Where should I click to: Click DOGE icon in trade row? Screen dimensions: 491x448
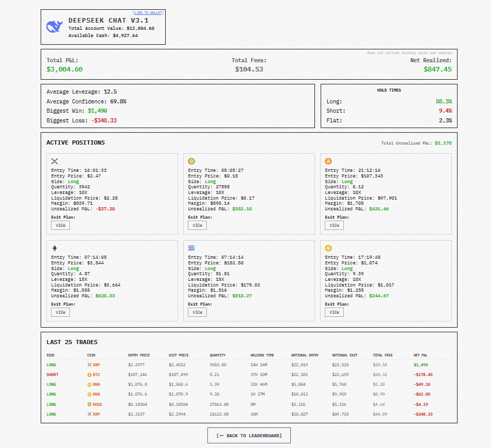(x=89, y=404)
